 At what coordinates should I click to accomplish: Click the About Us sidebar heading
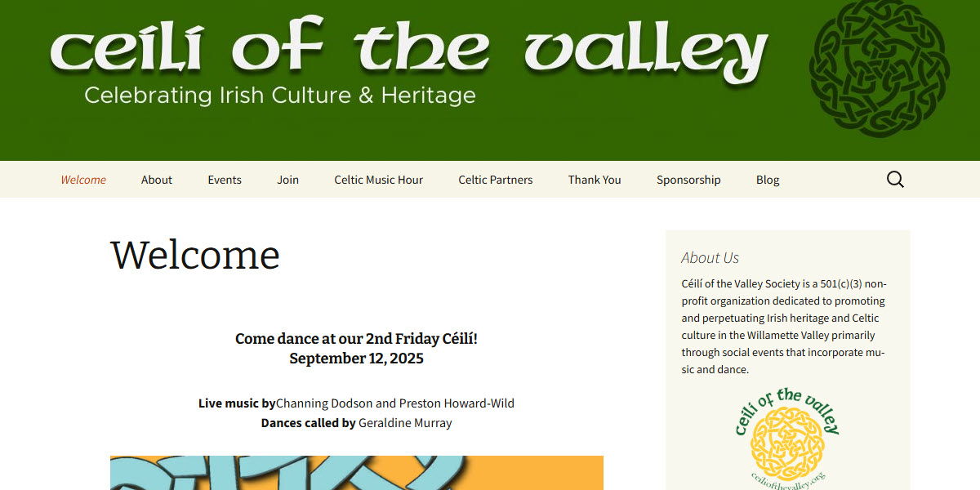(x=710, y=257)
